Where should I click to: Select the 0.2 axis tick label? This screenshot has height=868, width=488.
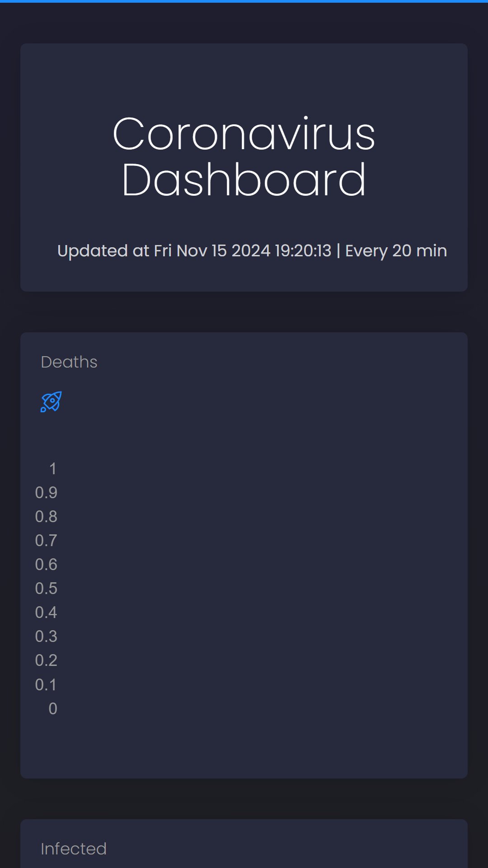[46, 660]
